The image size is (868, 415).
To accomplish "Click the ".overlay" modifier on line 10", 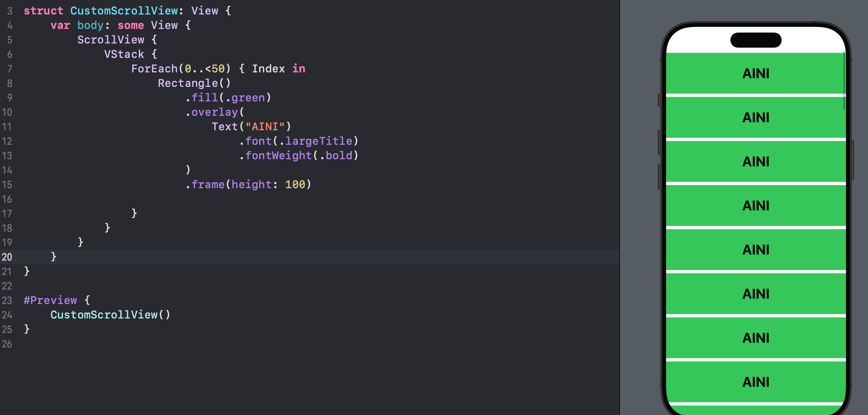I will 212,112.
